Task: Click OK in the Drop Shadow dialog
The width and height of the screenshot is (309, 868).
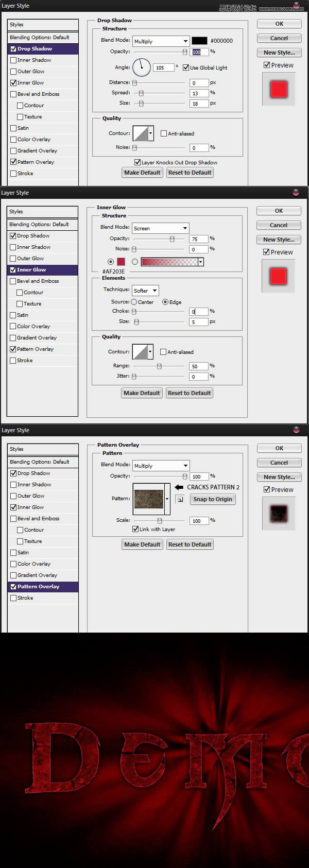Action: (x=279, y=24)
